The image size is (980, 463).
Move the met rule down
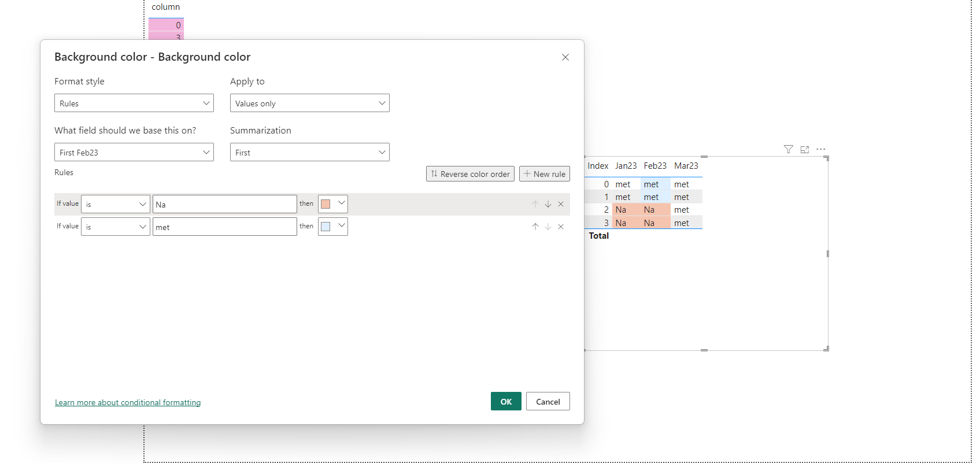click(x=548, y=227)
